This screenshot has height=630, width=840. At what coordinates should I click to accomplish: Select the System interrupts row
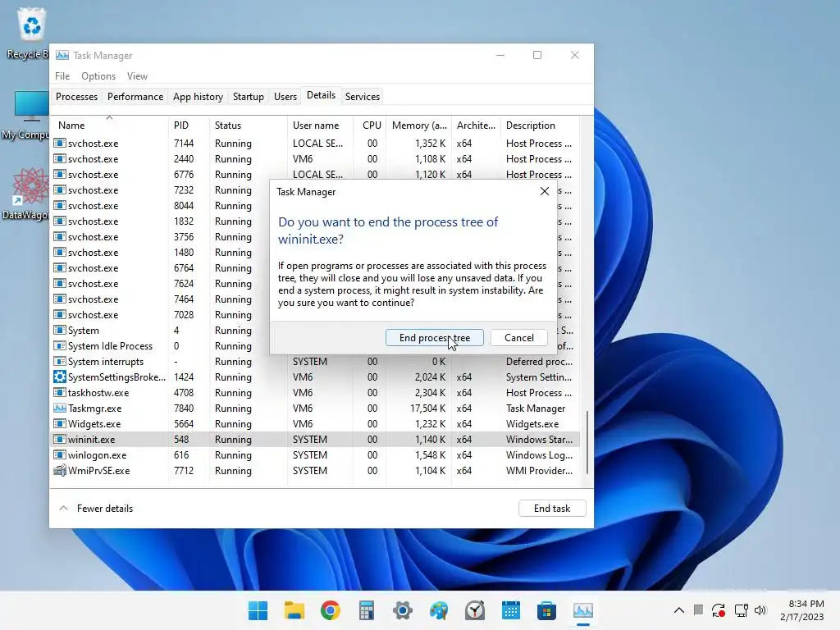pyautogui.click(x=315, y=362)
